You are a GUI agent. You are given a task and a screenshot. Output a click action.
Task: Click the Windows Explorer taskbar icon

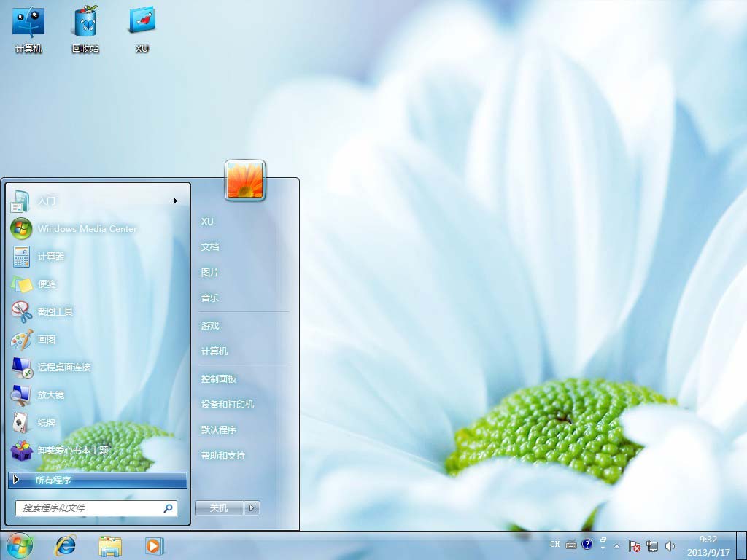tap(110, 545)
